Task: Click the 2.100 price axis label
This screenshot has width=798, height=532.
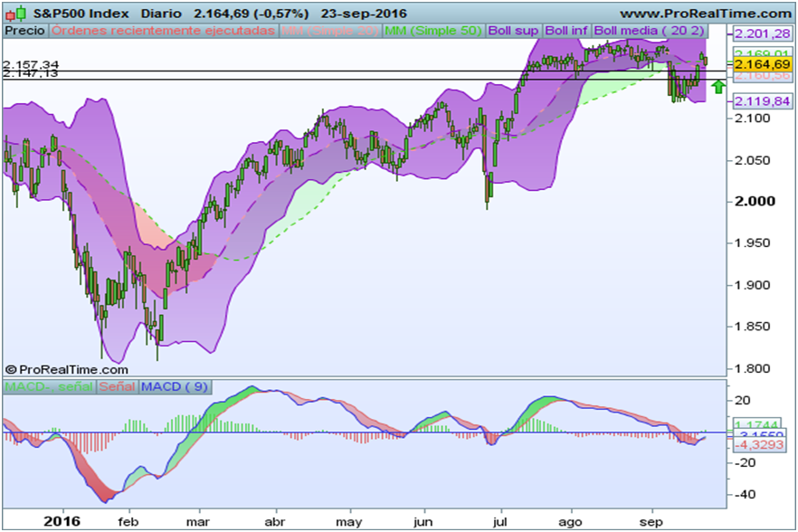Action: pyautogui.click(x=752, y=119)
